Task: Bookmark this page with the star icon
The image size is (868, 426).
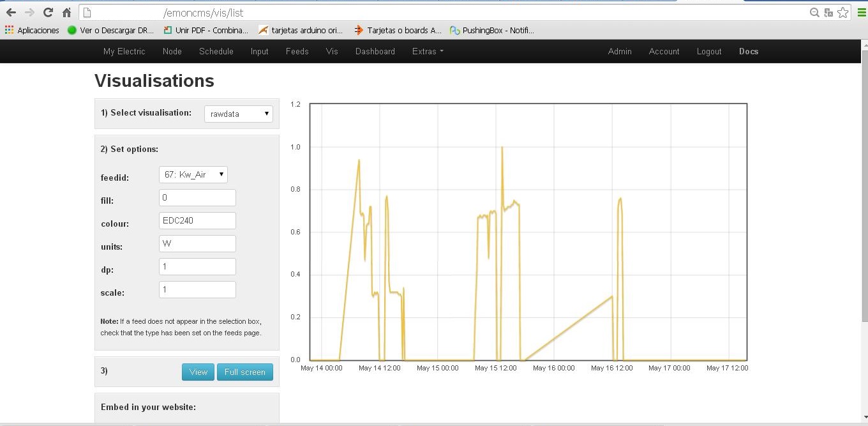Action: [x=844, y=12]
